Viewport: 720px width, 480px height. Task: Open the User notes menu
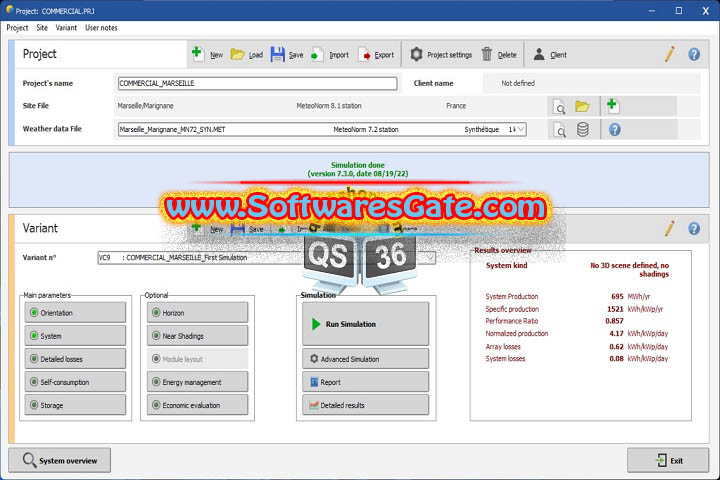click(101, 28)
